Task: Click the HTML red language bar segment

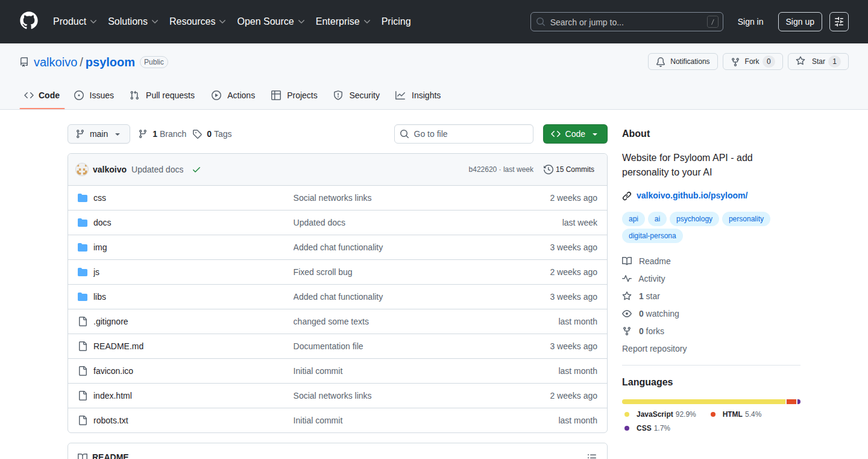Action: pos(791,402)
